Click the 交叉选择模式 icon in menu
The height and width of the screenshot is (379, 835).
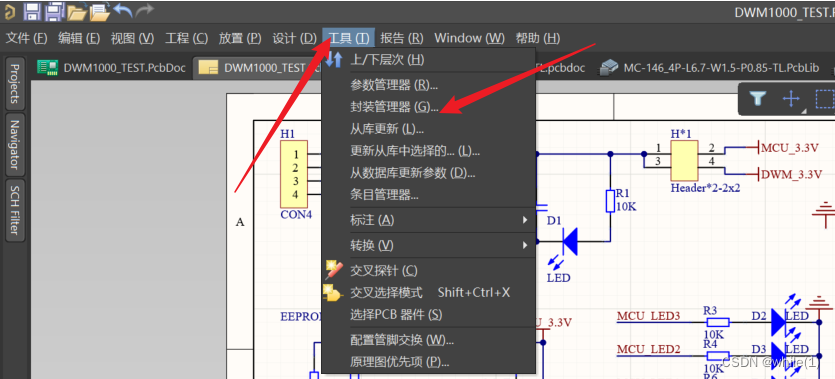332,293
